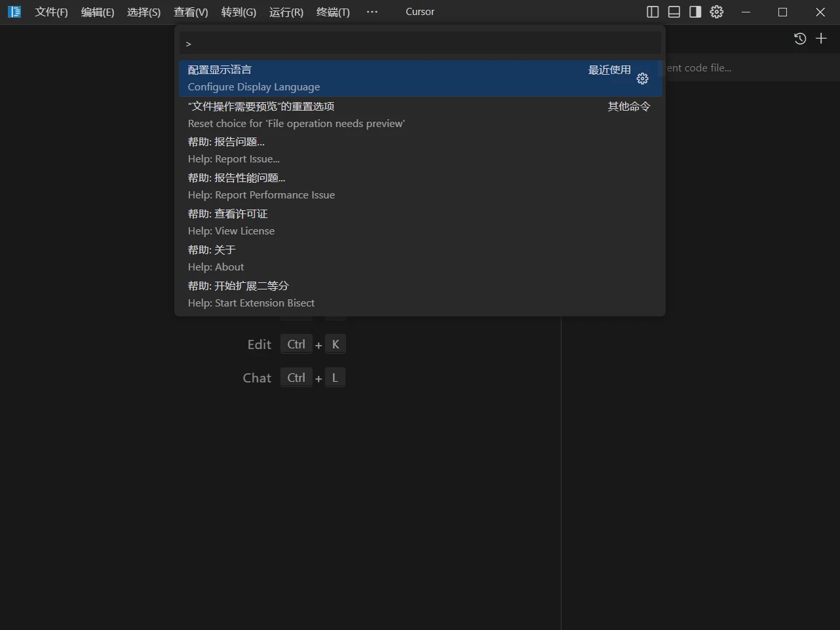This screenshot has width=840, height=630.
Task: Open the 运行(R) menu
Action: (286, 12)
